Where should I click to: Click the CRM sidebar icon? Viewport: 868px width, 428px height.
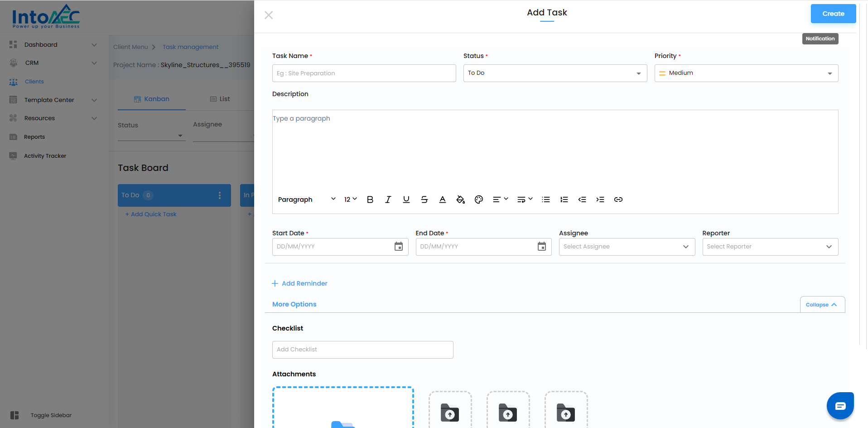pyautogui.click(x=14, y=63)
